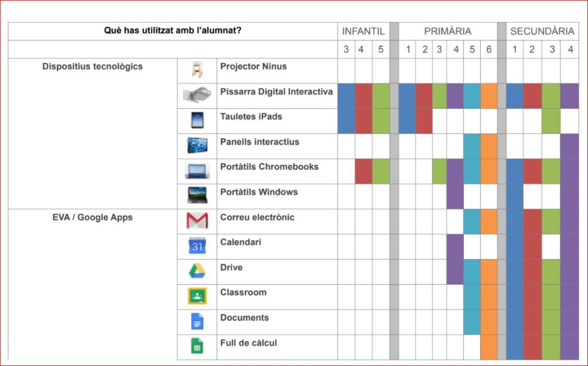The height and width of the screenshot is (366, 588).
Task: Click the Correu electrònic label
Action: (x=257, y=217)
